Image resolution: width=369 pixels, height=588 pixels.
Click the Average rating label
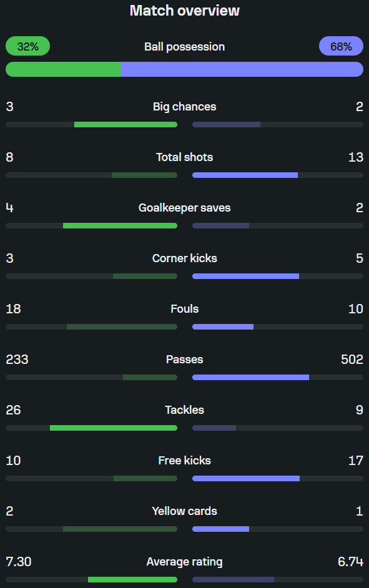185,561
